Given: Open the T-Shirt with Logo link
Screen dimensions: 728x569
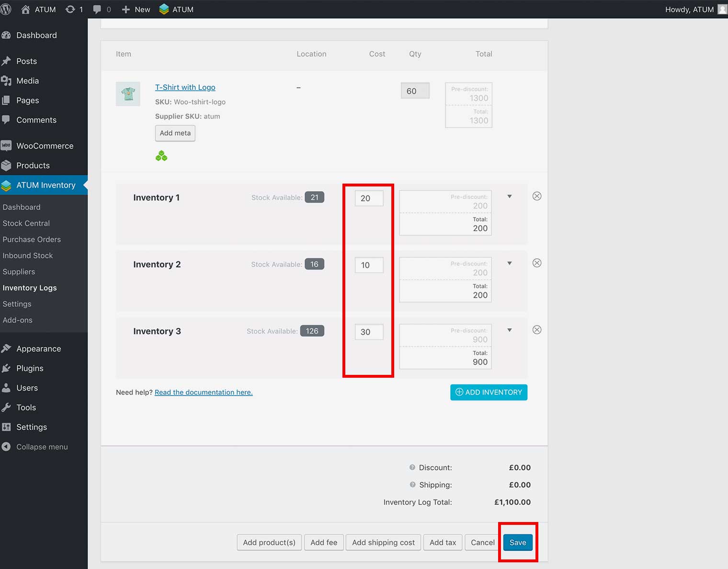Looking at the screenshot, I should (x=185, y=87).
